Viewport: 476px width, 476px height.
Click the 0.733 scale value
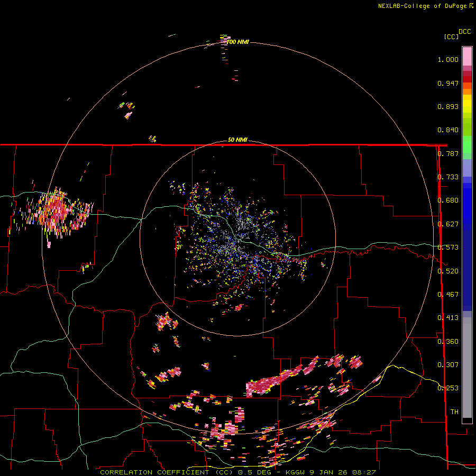pos(448,177)
